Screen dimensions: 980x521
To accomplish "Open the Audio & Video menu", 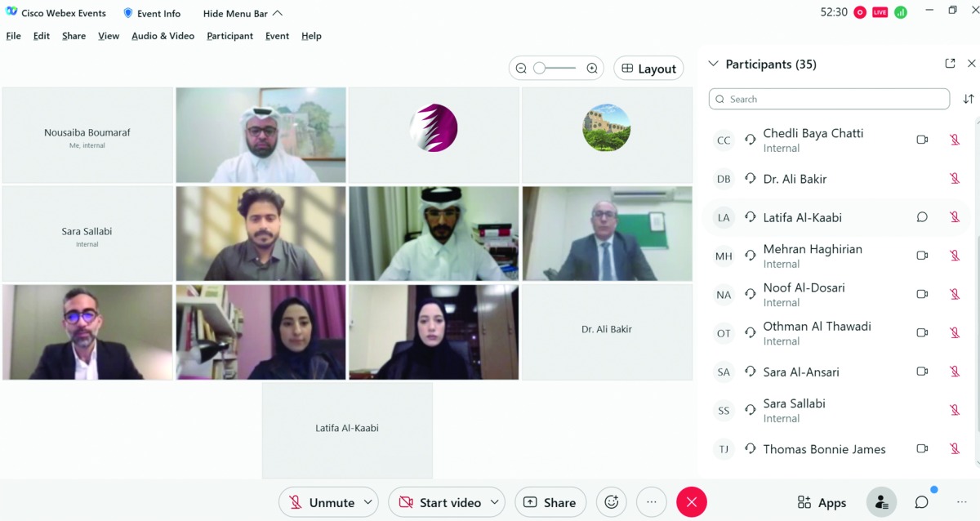I will 163,36.
